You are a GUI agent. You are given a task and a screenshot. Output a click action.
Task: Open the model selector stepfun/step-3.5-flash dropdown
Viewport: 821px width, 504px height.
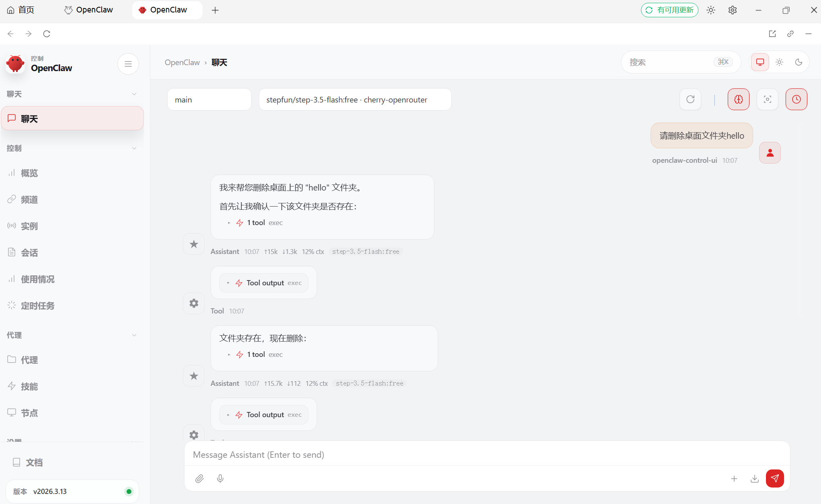pyautogui.click(x=355, y=100)
